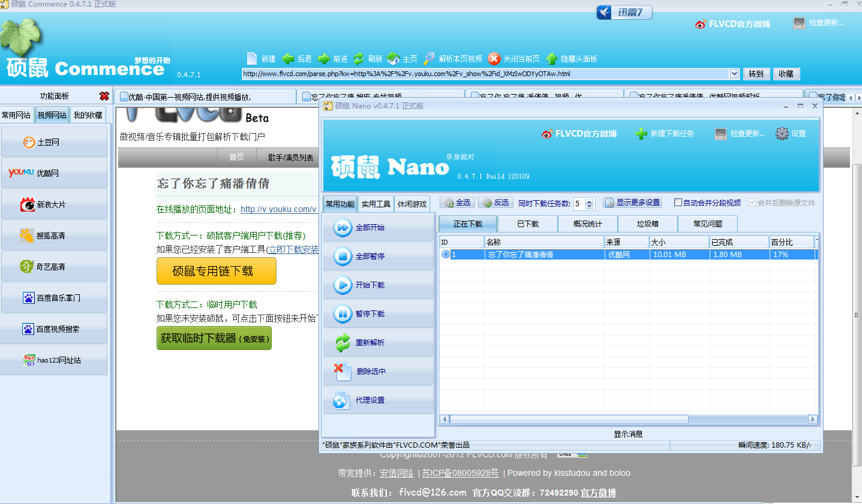
Task: Click 显示消息 in Nano window
Action: tap(628, 434)
